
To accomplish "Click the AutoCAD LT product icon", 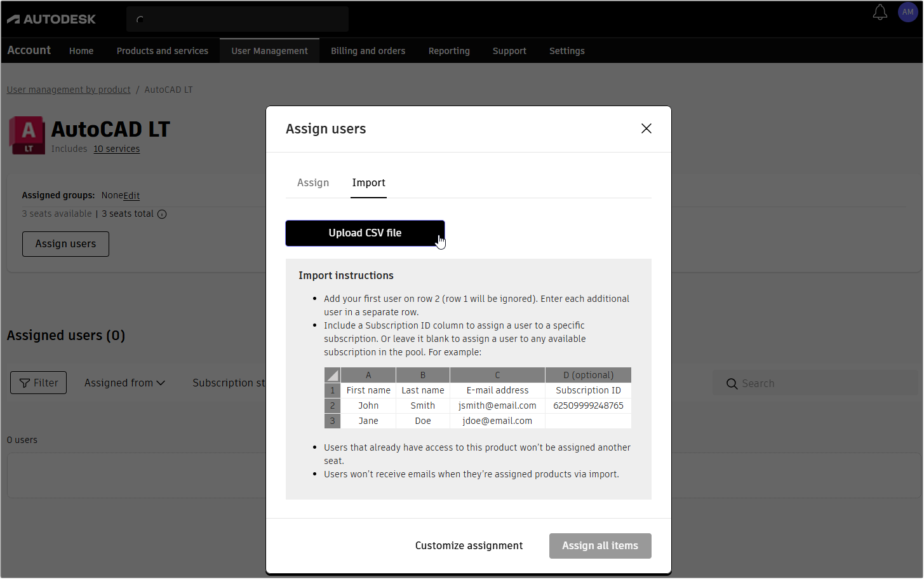I will [27, 135].
